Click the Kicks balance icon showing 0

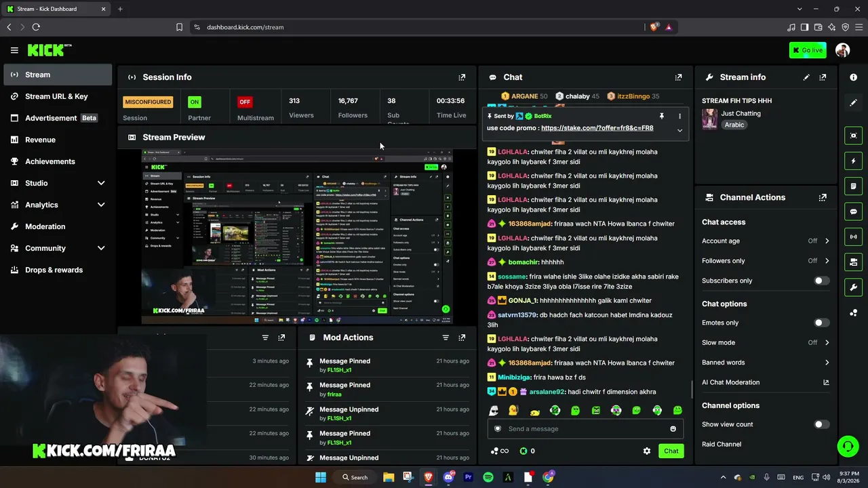coord(528,451)
